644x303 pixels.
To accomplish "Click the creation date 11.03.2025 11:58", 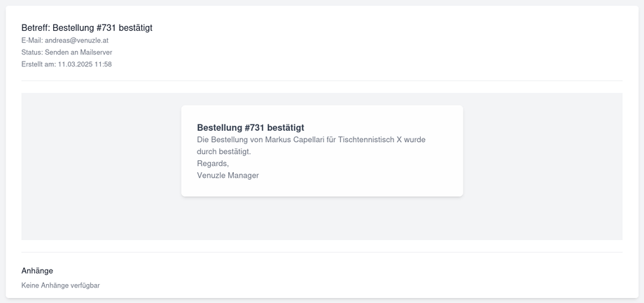I will coord(85,64).
